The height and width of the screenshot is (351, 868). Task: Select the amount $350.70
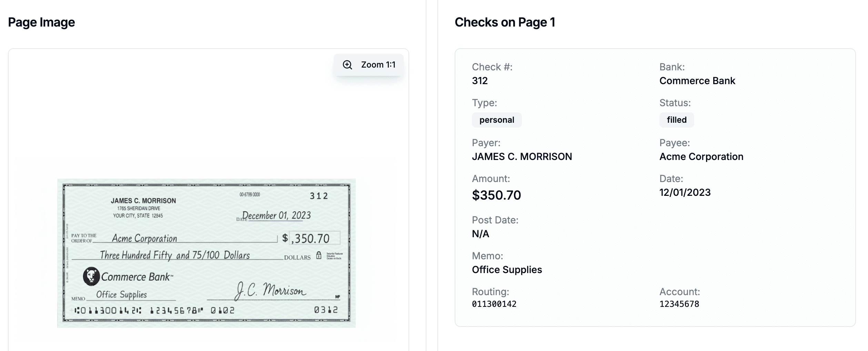[x=497, y=195]
